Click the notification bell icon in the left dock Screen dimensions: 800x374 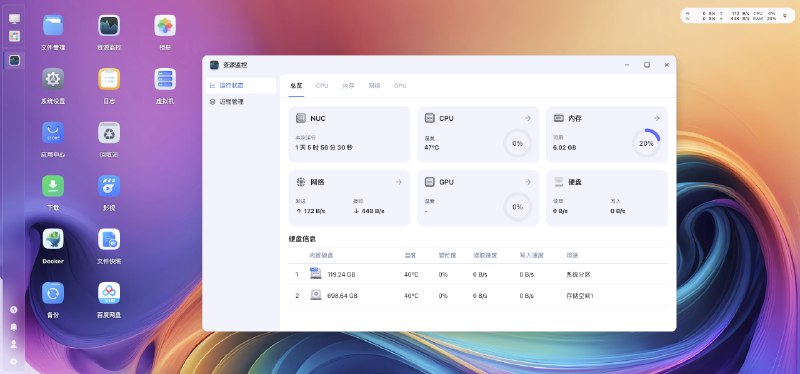click(14, 327)
